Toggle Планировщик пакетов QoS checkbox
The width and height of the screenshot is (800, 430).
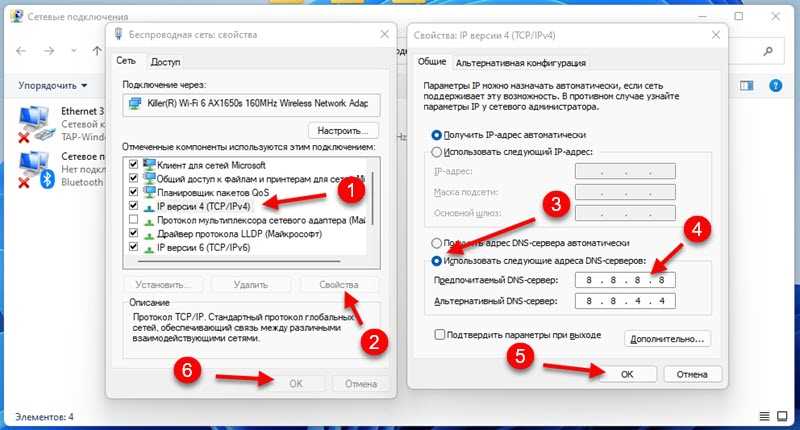click(x=133, y=192)
